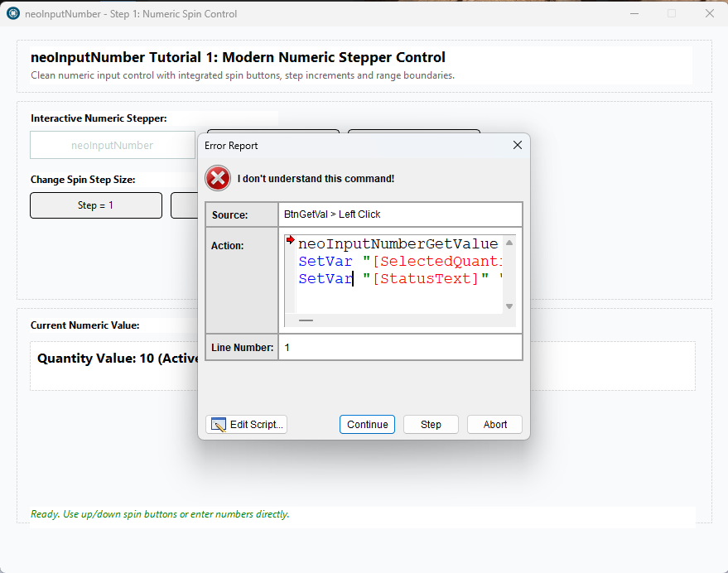Click the Interactive Numeric Stepper label
This screenshot has width=728, height=573.
(x=99, y=118)
